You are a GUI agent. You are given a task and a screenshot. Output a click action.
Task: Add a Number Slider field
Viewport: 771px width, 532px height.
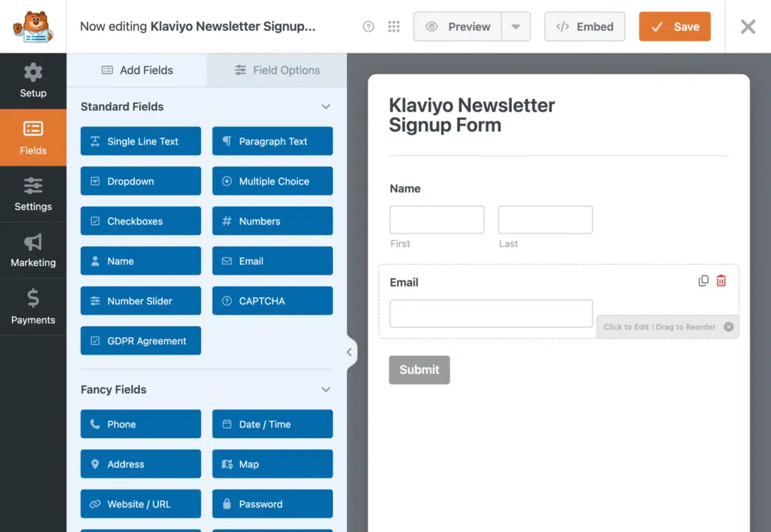(x=141, y=301)
